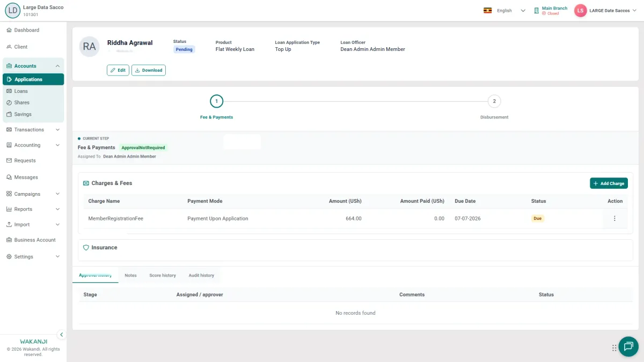Open the Dashboard sidebar item
This screenshot has width=644, height=362.
coord(26,30)
